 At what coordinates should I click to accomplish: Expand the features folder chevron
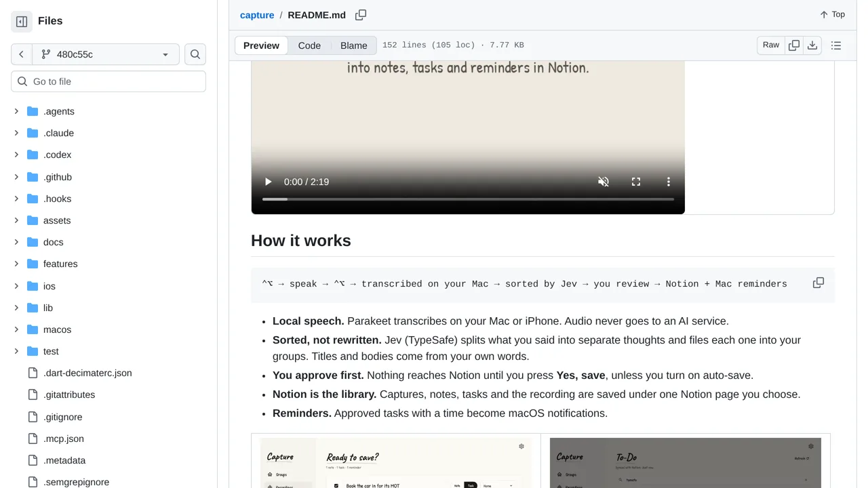click(x=16, y=264)
